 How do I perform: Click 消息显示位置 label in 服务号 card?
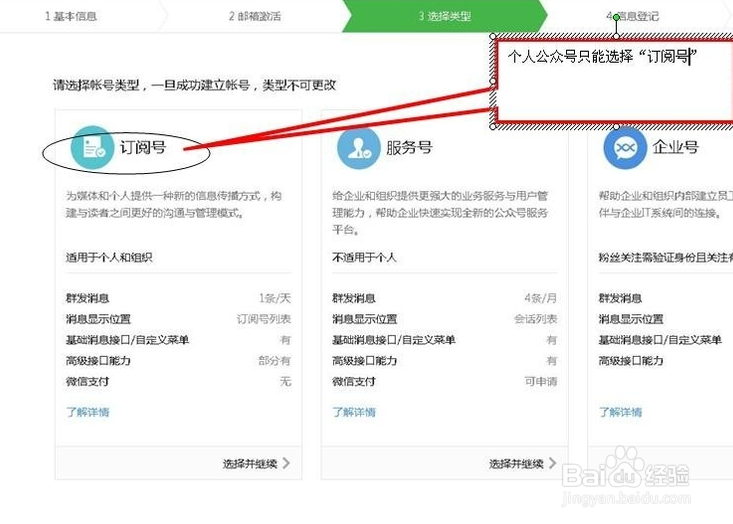pos(365,319)
